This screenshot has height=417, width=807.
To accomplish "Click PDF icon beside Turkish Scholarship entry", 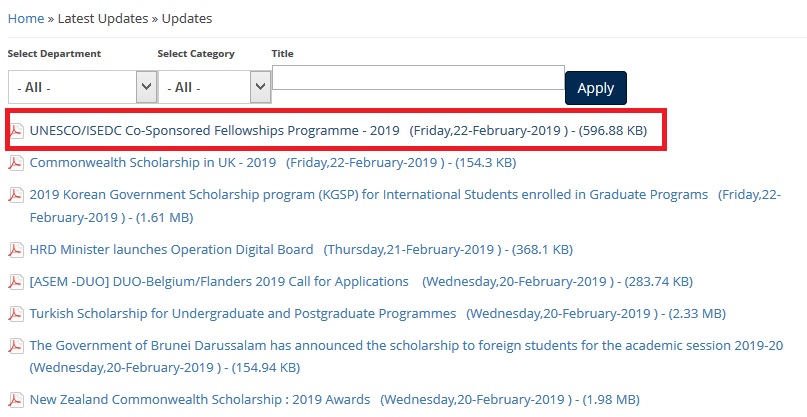I will pyautogui.click(x=16, y=314).
